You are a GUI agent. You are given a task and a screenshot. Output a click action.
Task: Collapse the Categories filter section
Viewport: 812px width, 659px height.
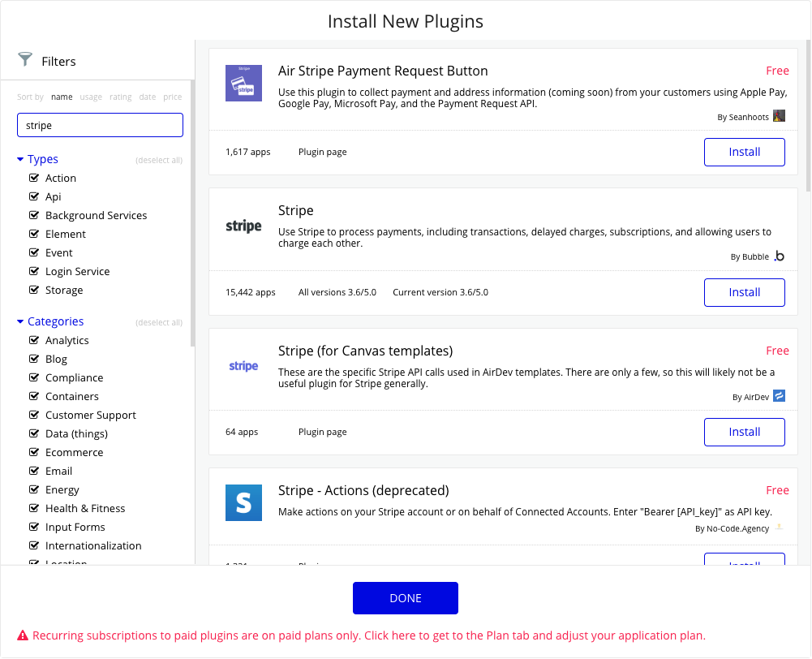20,321
